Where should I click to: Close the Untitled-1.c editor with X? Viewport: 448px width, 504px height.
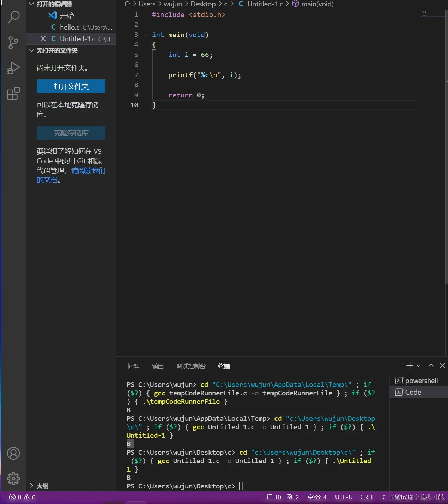[x=43, y=38]
